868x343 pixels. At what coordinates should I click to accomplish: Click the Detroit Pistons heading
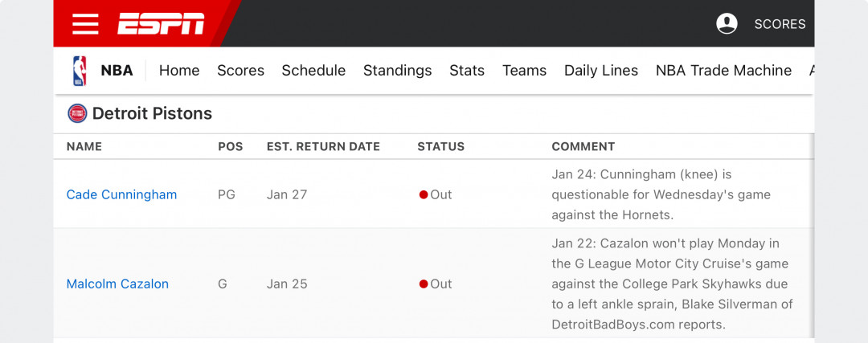[x=152, y=113]
